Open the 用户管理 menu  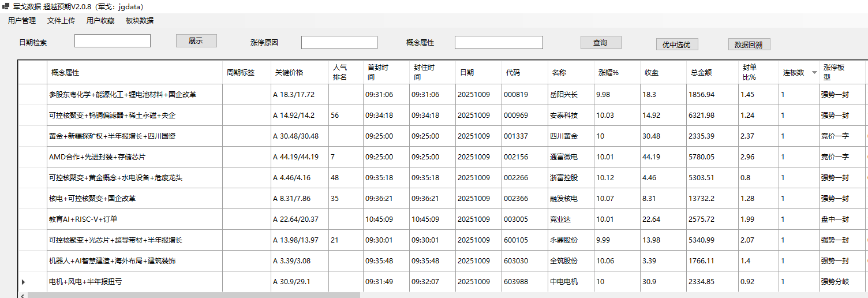coord(22,21)
